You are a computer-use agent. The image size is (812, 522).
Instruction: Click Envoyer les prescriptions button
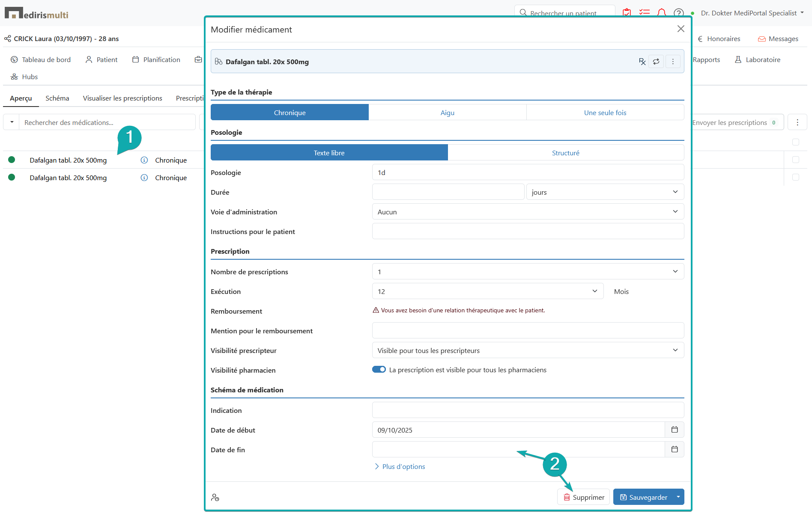[x=737, y=122]
